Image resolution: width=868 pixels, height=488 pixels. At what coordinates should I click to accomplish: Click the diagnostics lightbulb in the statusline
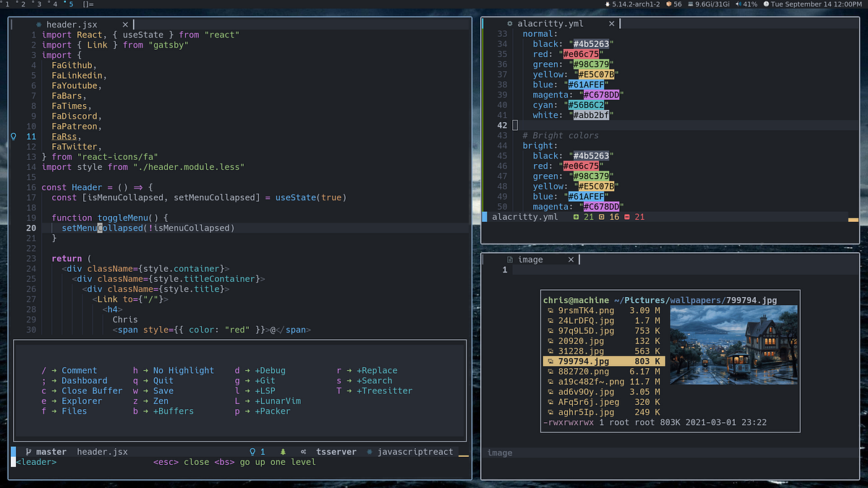(251, 451)
